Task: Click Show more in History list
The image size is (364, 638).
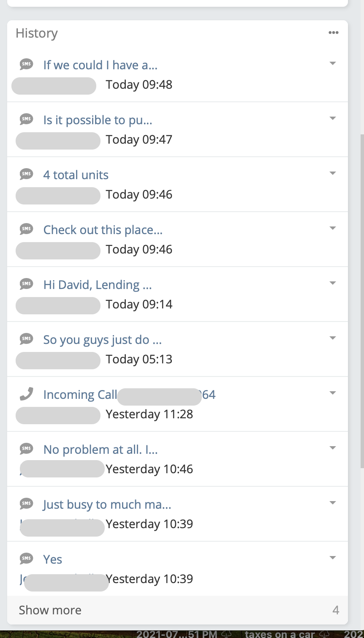Action: 50,610
